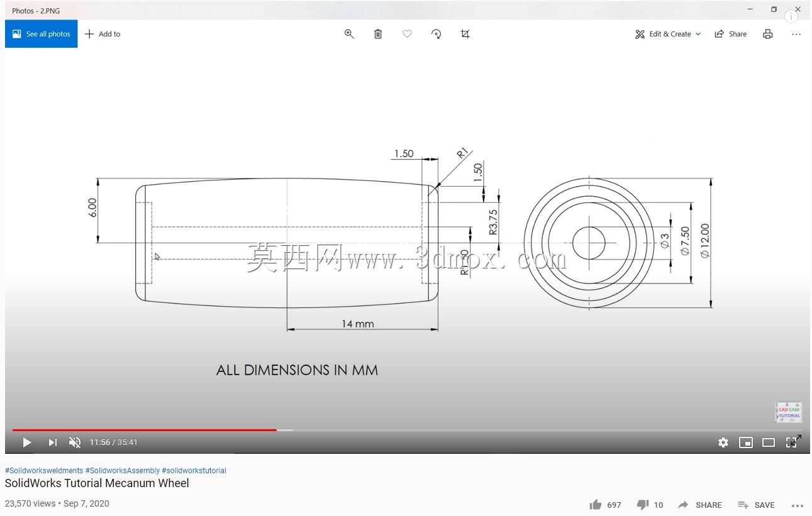Viewport: 812px width, 516px height.
Task: Open #solidworkstutorial hashtag link
Action: coord(194,471)
